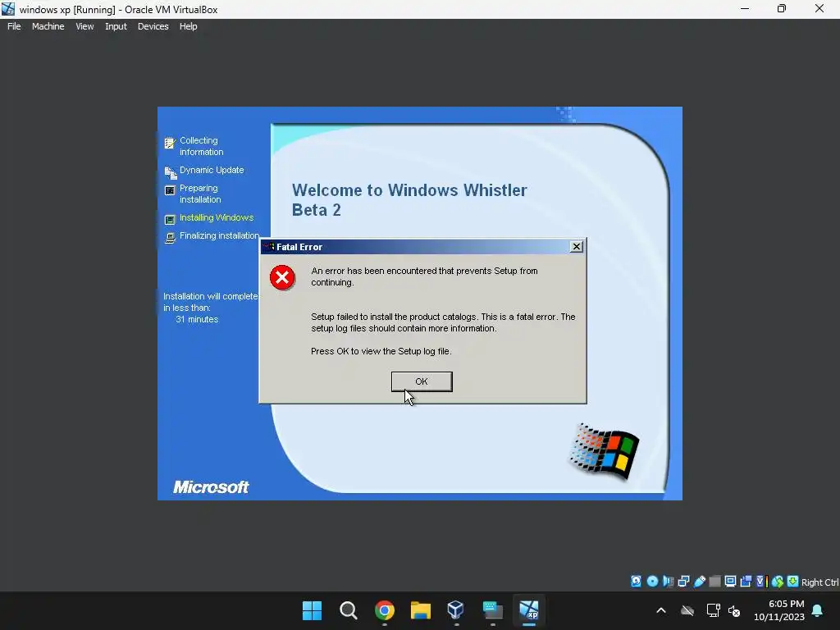
Task: Click the Windows flag logo in setup
Action: (605, 452)
